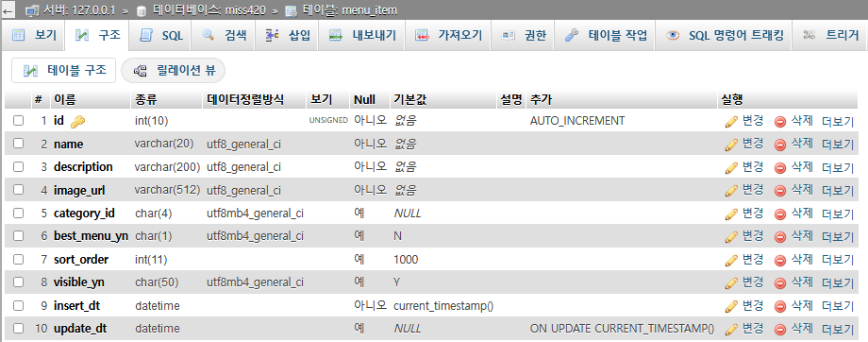Open table menu_item breadcrumb link
This screenshot has height=342, width=868.
349,10
